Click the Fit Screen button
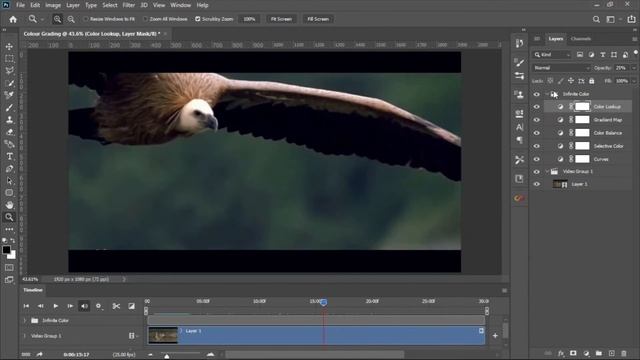The height and width of the screenshot is (360, 640). (281, 19)
